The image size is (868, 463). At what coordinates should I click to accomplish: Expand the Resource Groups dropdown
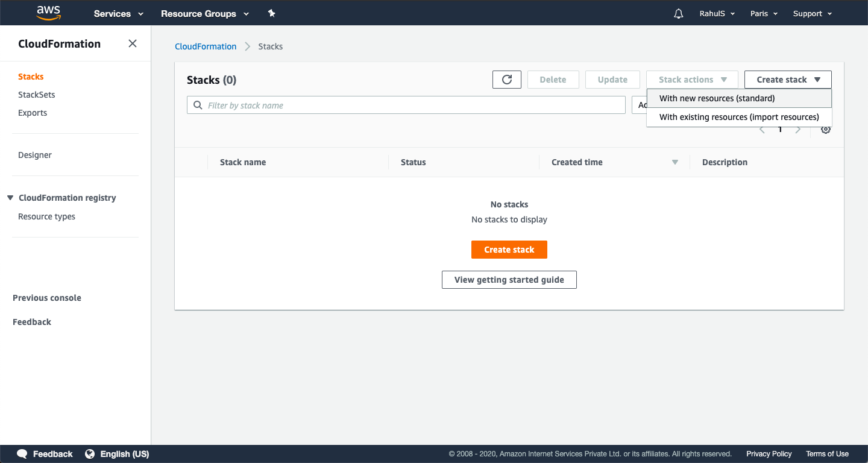coord(205,14)
